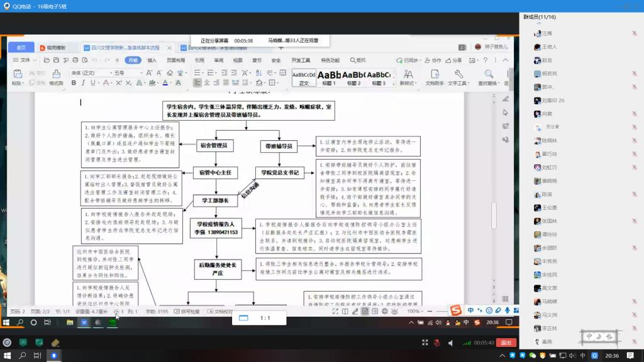Switch to the 插入 ribbon tab
The width and height of the screenshot is (644, 362).
(152, 60)
